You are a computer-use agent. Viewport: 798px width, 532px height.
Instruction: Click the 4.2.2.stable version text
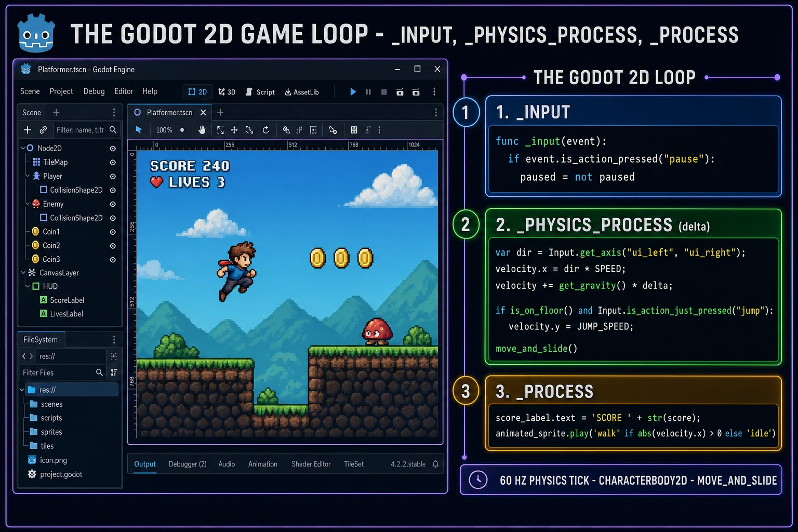(x=408, y=464)
